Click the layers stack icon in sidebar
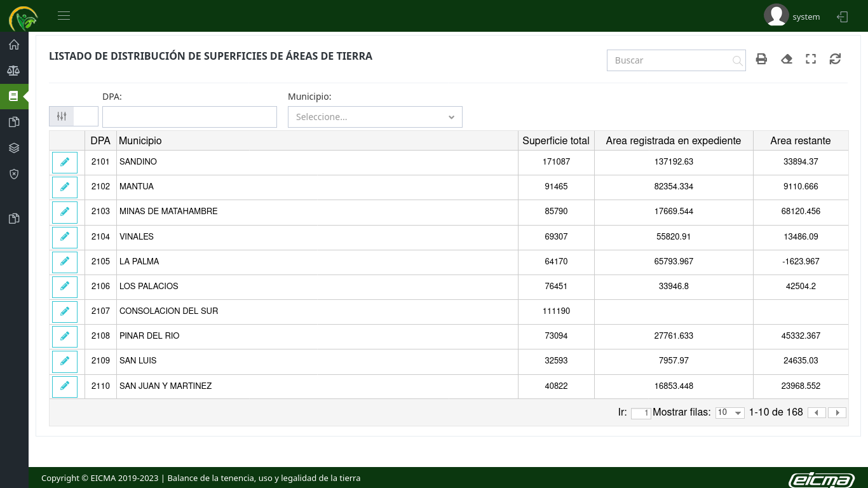Image resolution: width=868 pixels, height=488 pixels. [14, 148]
